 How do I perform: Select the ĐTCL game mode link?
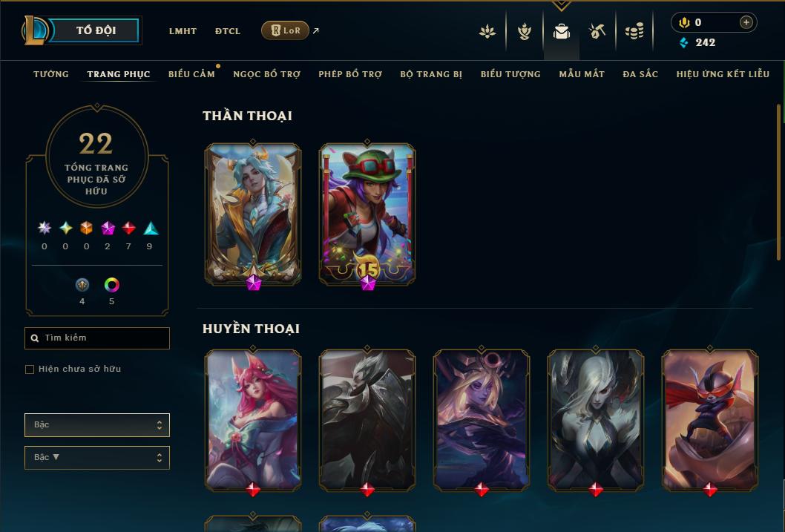[228, 31]
